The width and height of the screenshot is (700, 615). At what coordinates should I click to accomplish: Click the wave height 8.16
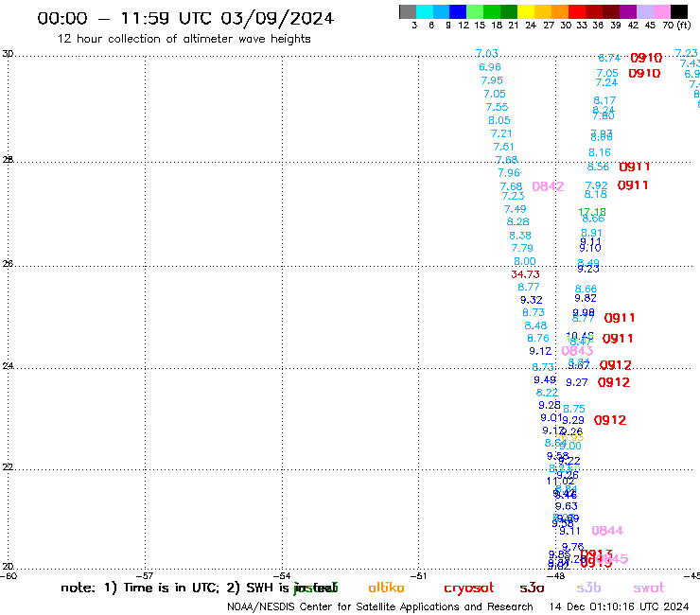click(x=599, y=152)
